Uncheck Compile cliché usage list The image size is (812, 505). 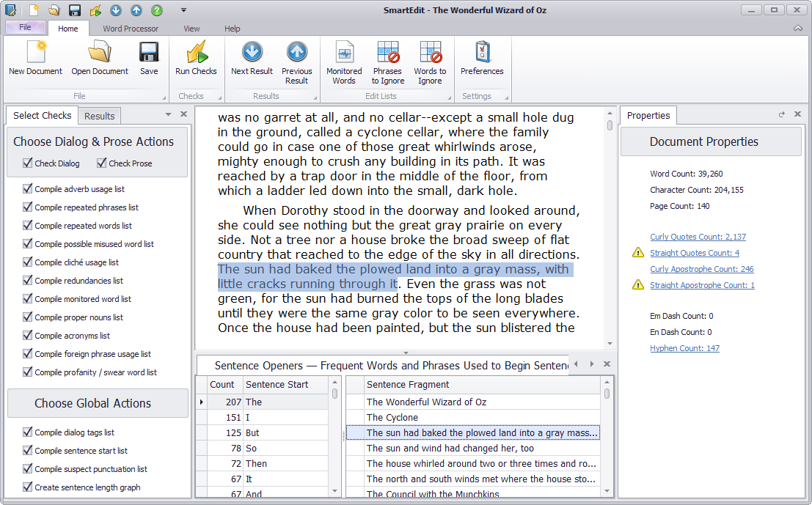(27, 262)
